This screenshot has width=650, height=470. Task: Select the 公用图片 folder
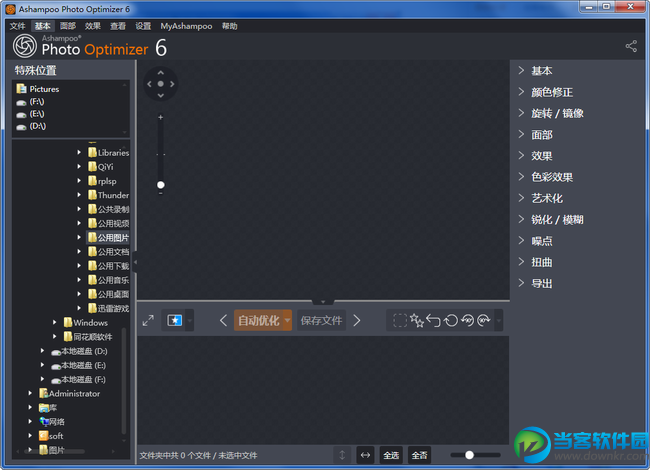[109, 237]
